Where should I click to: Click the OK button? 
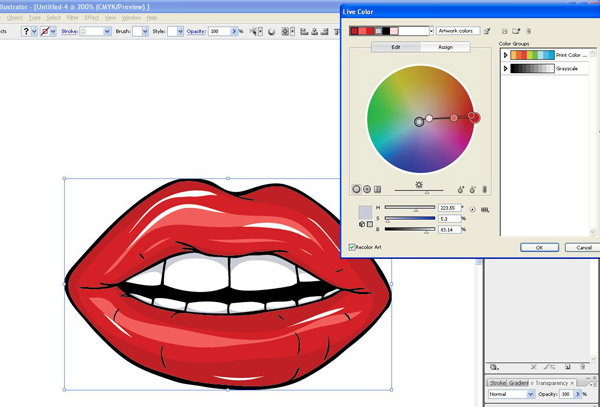539,247
